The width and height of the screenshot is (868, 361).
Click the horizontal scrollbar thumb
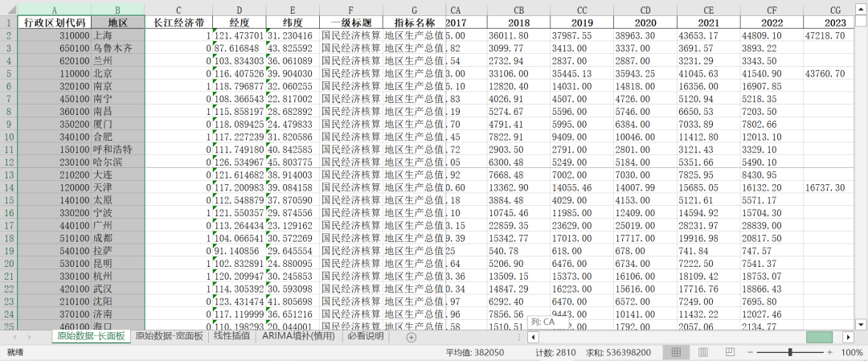click(x=819, y=337)
